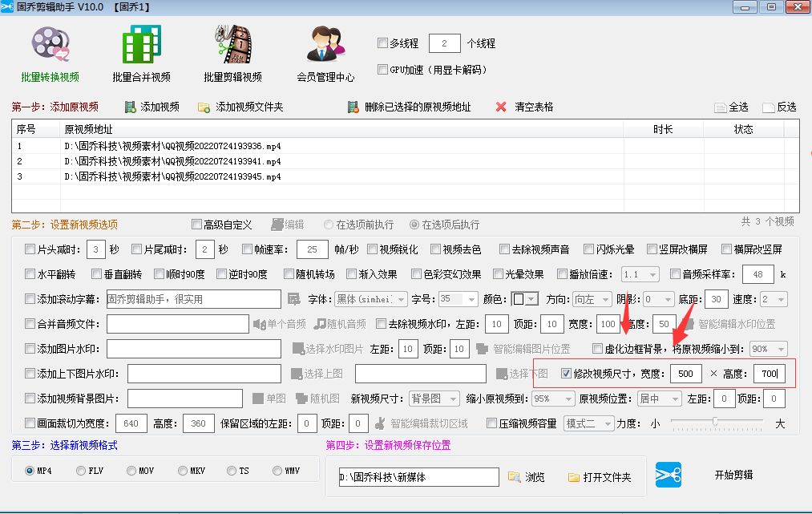The image size is (812, 514).
Task: Open 字号 dropdown showing 35
Action: tap(458, 299)
